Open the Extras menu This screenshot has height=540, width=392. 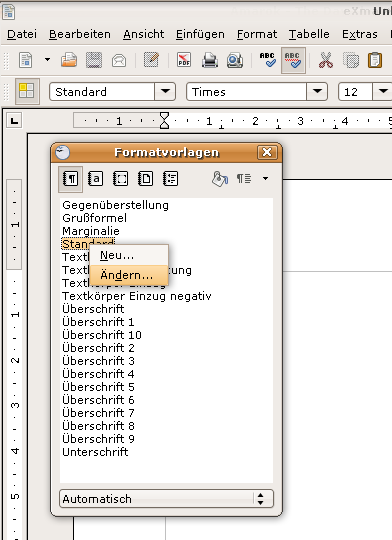(x=360, y=34)
